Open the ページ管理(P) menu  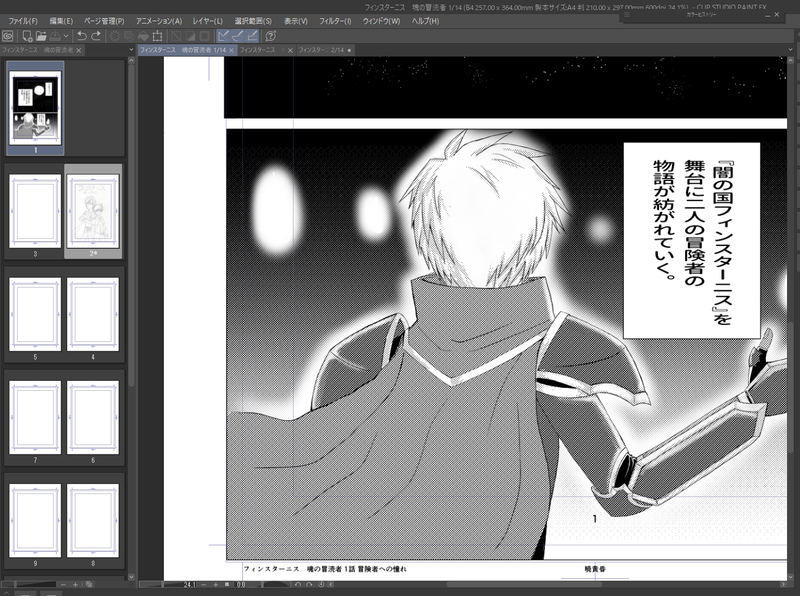tap(104, 21)
